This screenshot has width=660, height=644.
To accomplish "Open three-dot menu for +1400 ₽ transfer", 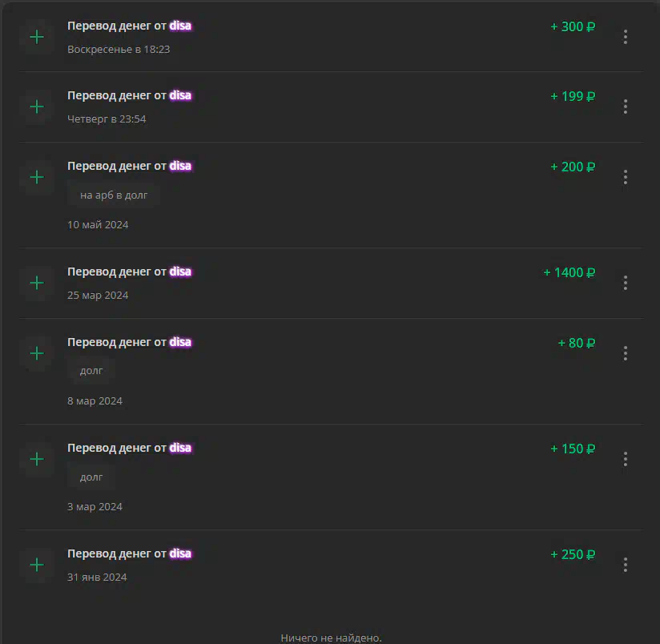I will pyautogui.click(x=626, y=283).
